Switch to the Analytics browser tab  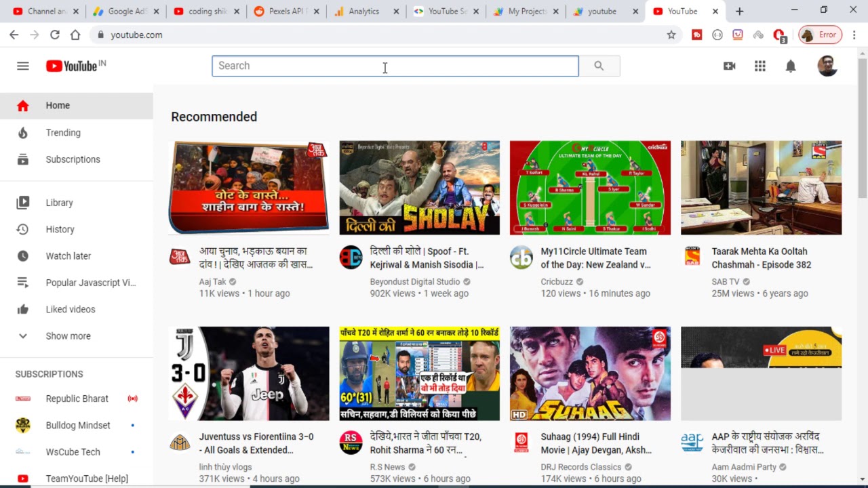point(363,12)
